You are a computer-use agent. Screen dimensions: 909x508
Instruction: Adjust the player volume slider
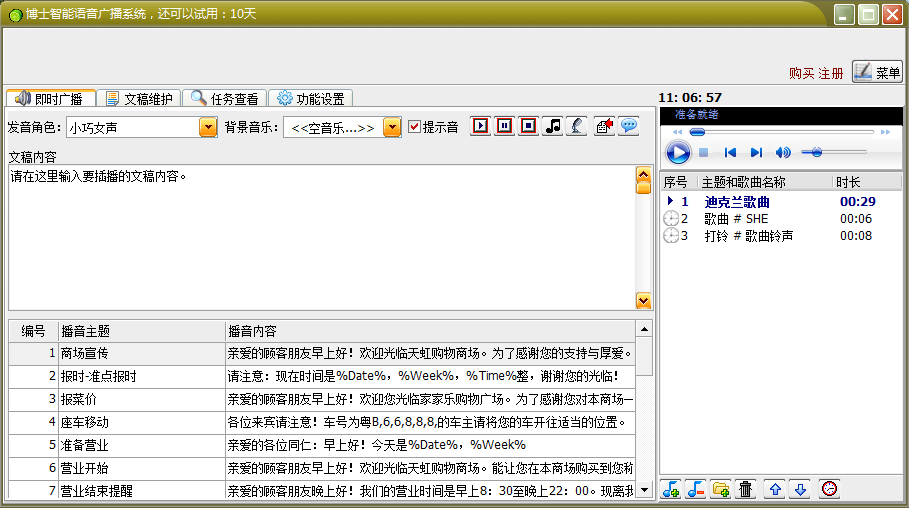click(x=834, y=153)
